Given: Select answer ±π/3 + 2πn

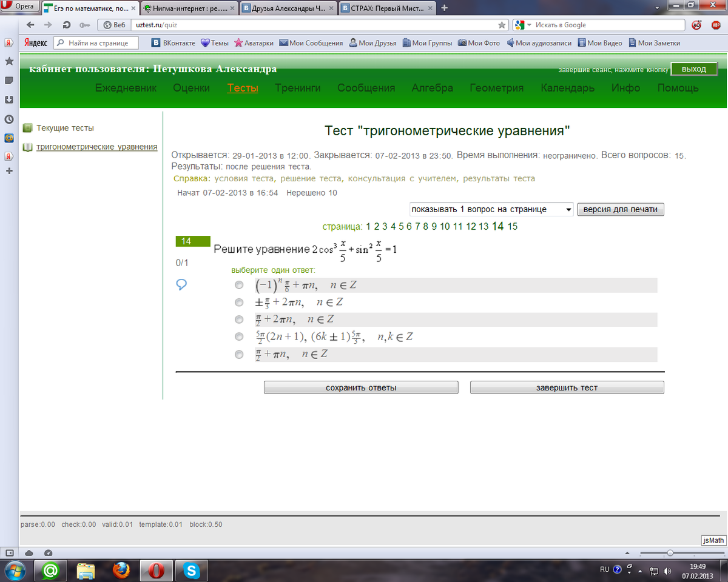Looking at the screenshot, I should pyautogui.click(x=240, y=302).
